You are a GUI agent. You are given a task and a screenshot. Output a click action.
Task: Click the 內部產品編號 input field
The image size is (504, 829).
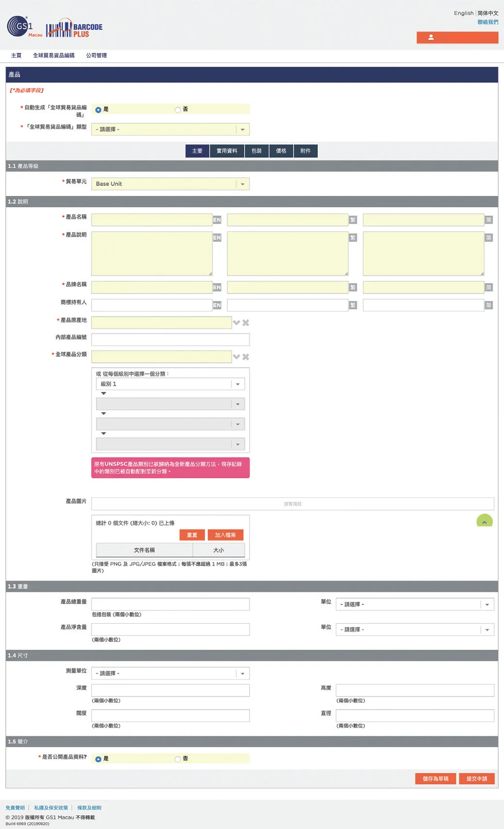170,340
